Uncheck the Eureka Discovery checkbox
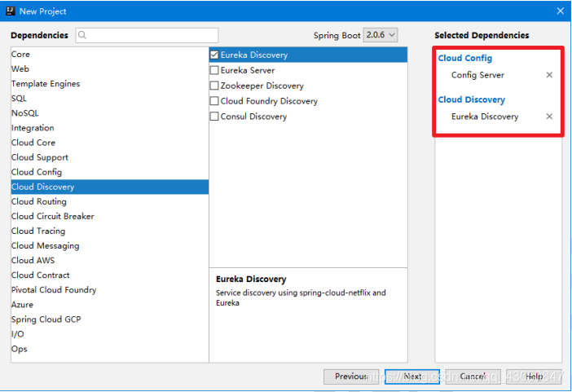The height and width of the screenshot is (392, 572). pos(214,55)
